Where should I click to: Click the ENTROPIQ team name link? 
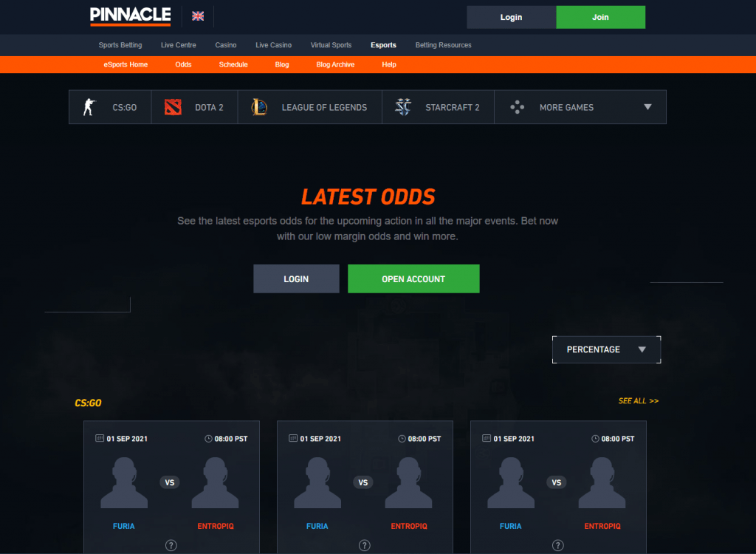(x=215, y=526)
